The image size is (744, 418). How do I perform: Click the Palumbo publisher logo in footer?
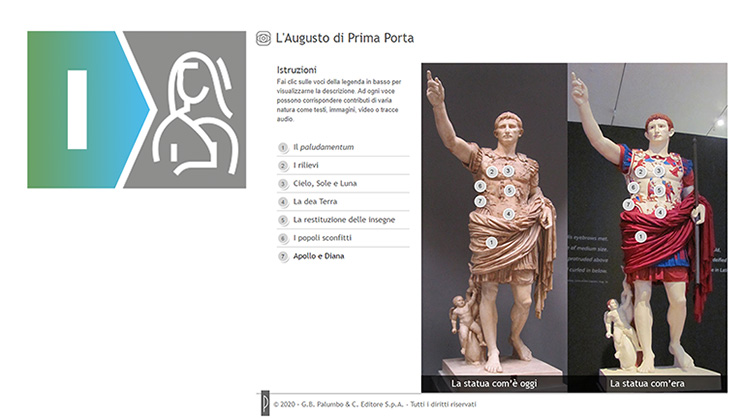265,403
